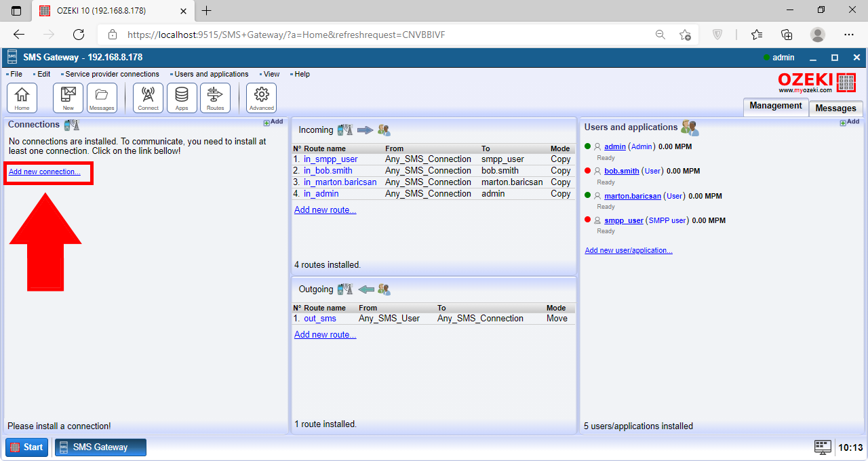Click the Incoming 'Route name' column header
The width and height of the screenshot is (868, 461).
click(325, 148)
